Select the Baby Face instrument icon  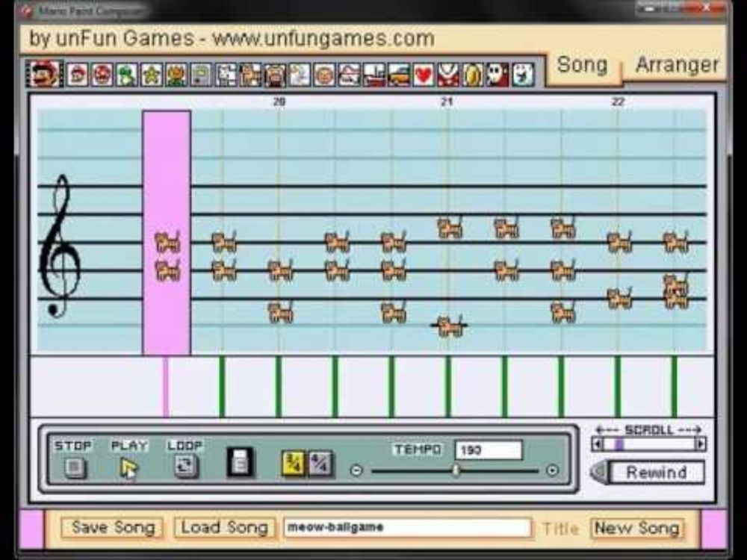click(x=324, y=75)
